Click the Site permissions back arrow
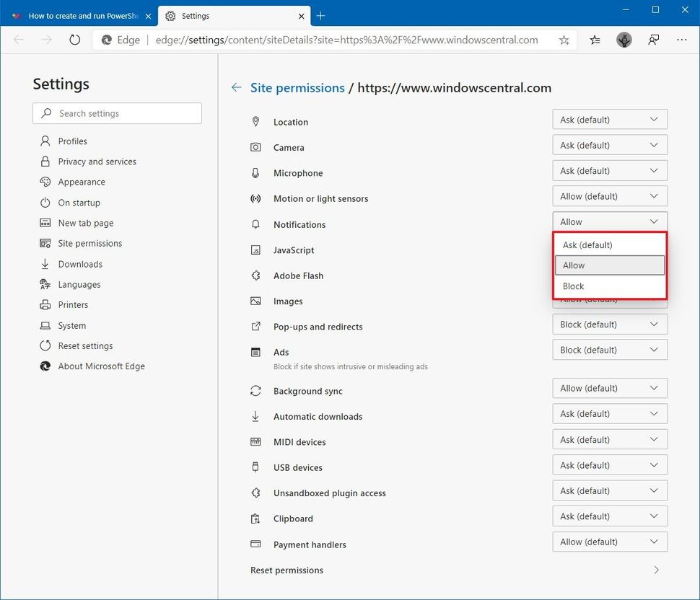Screen dimensions: 700x600 [235, 87]
